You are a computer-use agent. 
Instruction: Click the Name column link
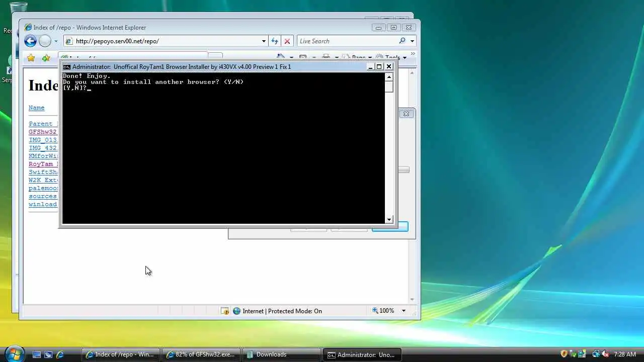click(x=36, y=108)
